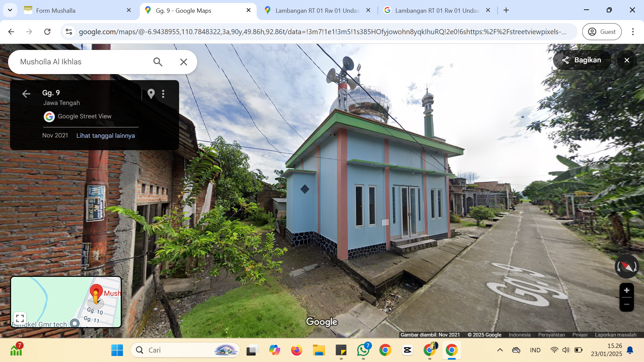Viewport: 644px width, 362px height.
Task: Open site information icon in address bar
Action: (x=69, y=32)
